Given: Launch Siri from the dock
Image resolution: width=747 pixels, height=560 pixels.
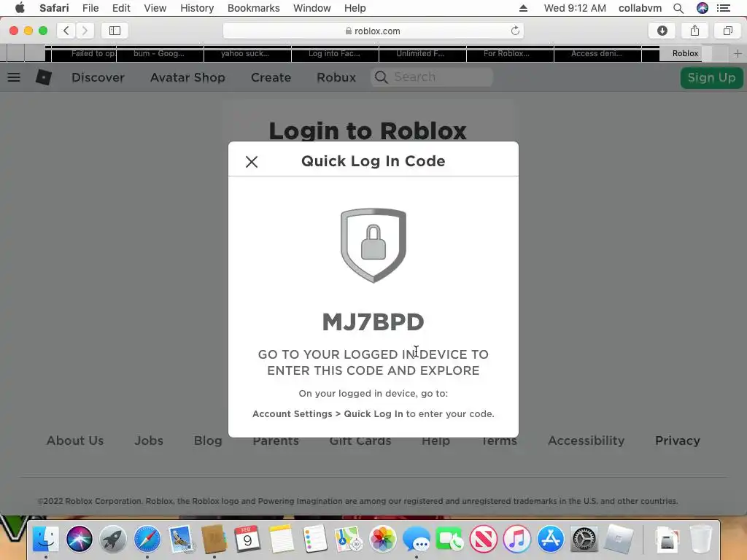Looking at the screenshot, I should click(x=79, y=539).
